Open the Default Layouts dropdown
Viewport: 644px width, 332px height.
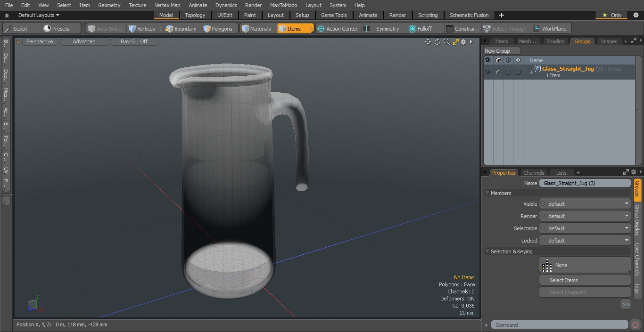[39, 15]
